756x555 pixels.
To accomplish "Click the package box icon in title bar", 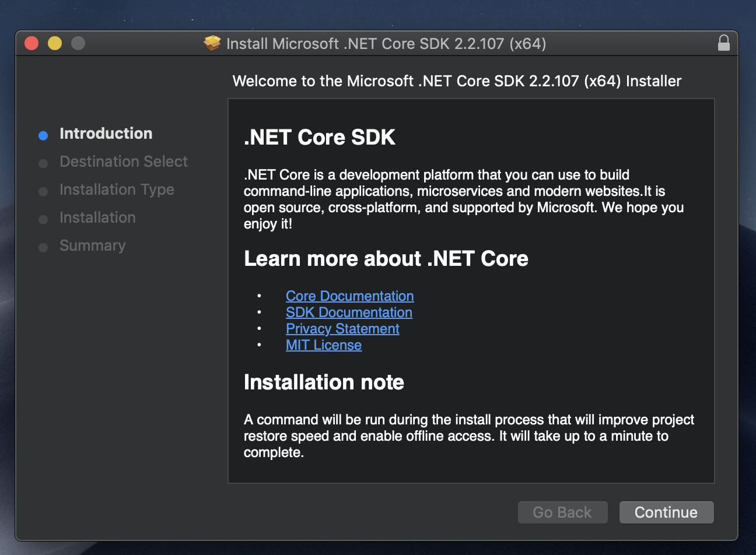I will [x=212, y=43].
